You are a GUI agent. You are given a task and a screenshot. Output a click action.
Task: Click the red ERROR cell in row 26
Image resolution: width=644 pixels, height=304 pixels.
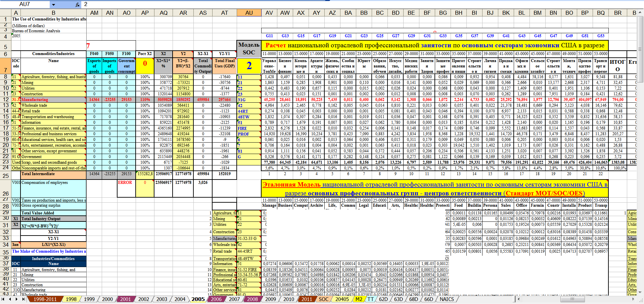125,183
